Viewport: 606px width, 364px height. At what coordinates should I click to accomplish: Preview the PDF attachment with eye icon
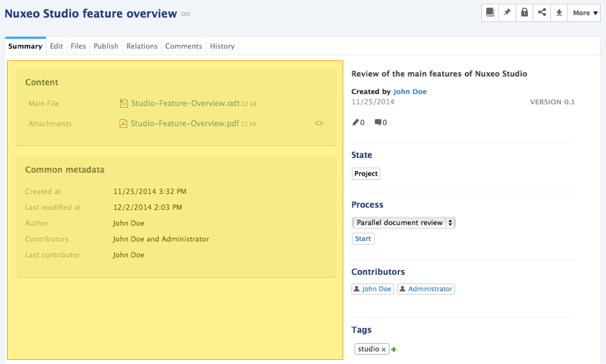tap(319, 123)
